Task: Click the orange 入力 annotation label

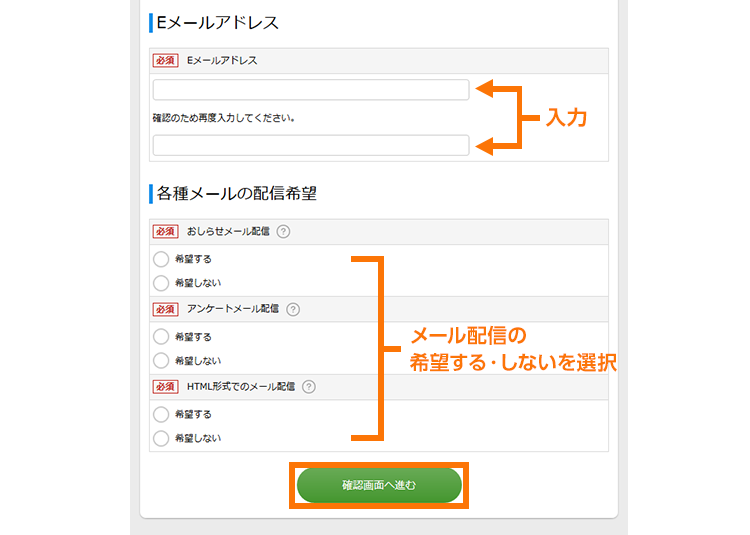Action: tap(566, 117)
